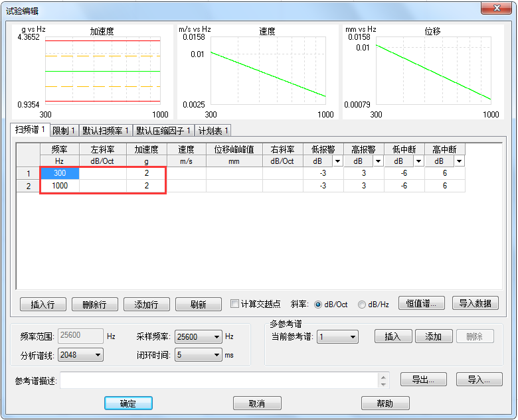This screenshot has width=518, height=420.
Task: Select row 2 高报警 value 3
Action: click(x=364, y=186)
